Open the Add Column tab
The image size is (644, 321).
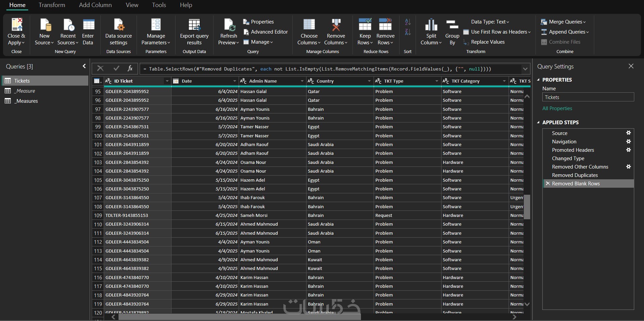tap(95, 5)
